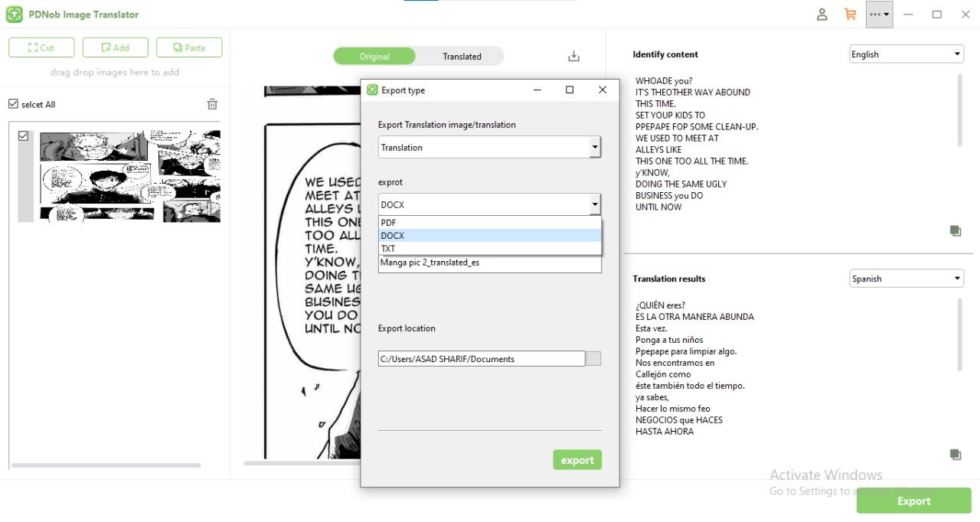Click the Add images icon

pyautogui.click(x=115, y=47)
